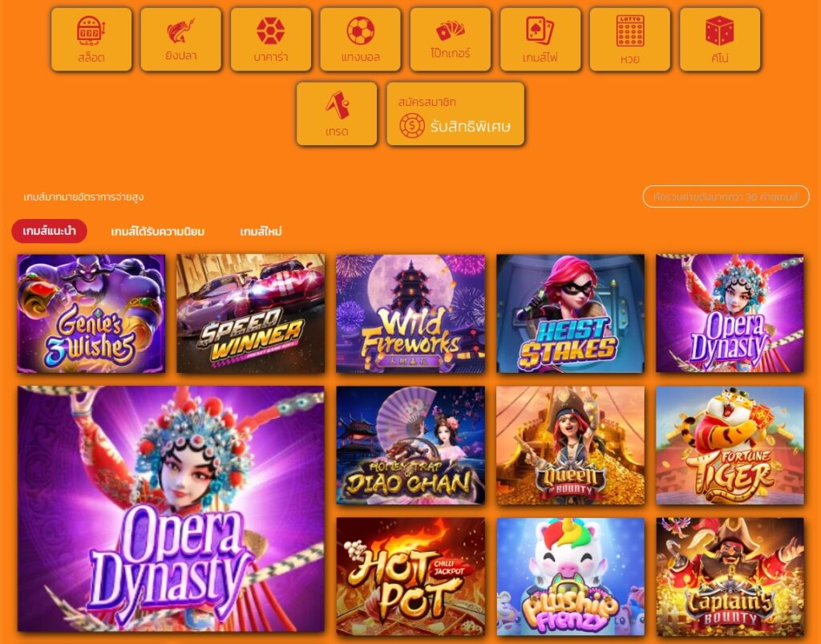Select the card games เกมส์ไพ่ icon
Screen dimensions: 821x644
tap(540, 39)
